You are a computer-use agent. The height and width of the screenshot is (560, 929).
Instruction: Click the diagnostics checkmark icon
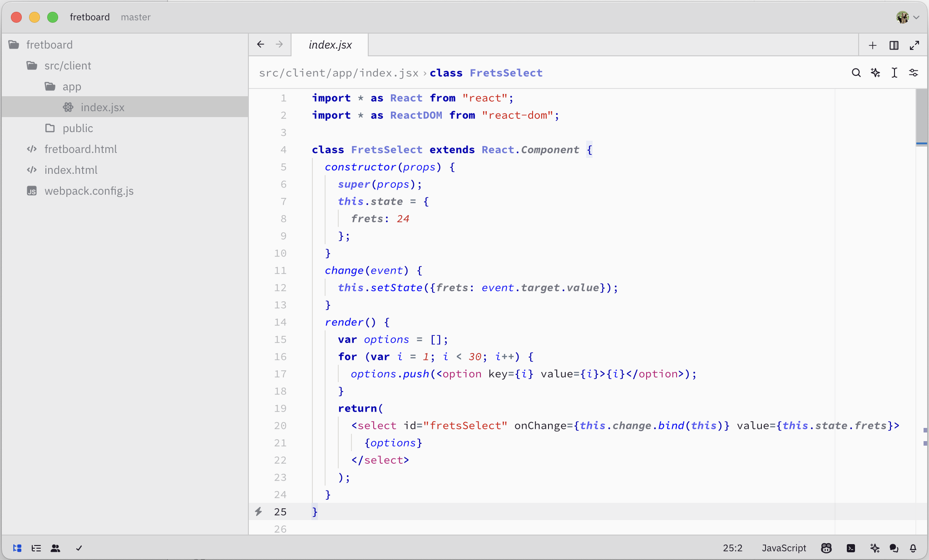click(x=79, y=548)
